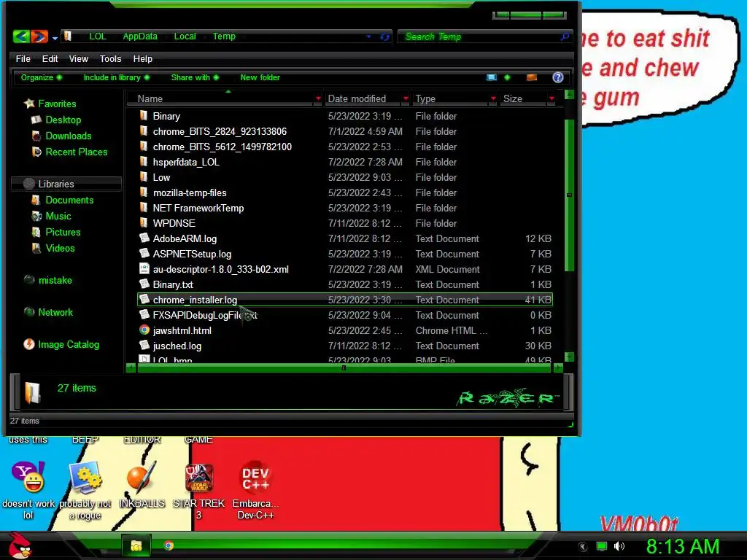The height and width of the screenshot is (560, 747).
Task: Select the NET FrameworkTemp folder name
Action: 198,208
